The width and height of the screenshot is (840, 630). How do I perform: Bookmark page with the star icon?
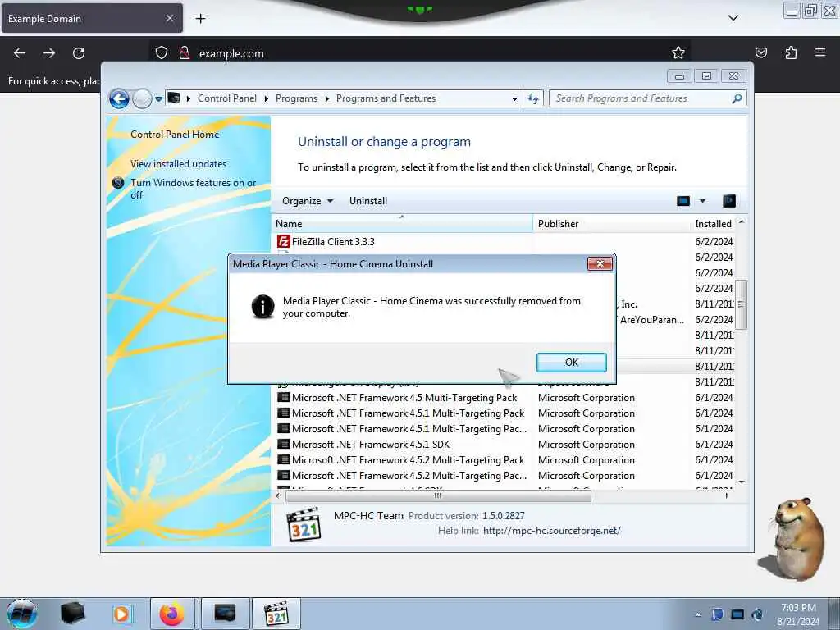678,53
